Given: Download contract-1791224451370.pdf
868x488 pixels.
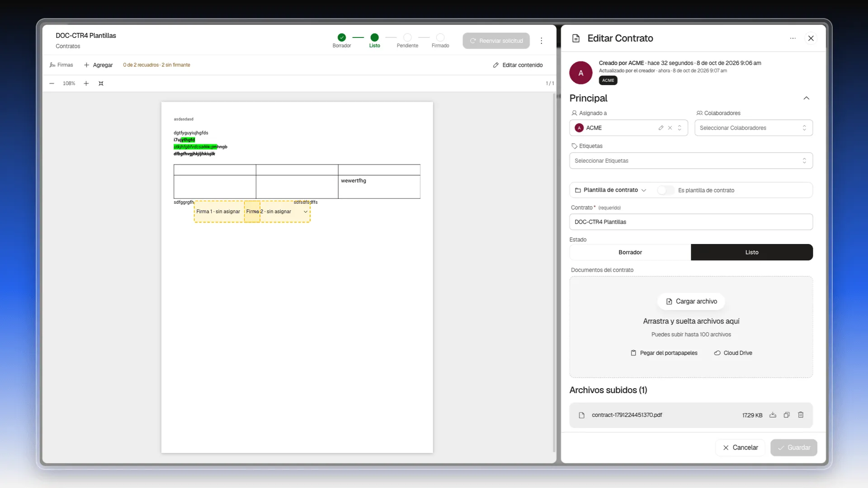Looking at the screenshot, I should (773, 415).
